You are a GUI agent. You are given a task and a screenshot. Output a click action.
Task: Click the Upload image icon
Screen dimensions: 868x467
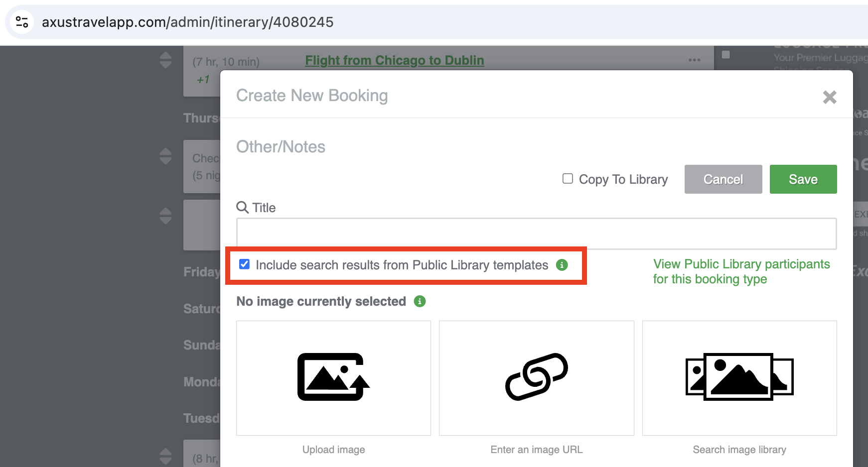[x=333, y=377]
